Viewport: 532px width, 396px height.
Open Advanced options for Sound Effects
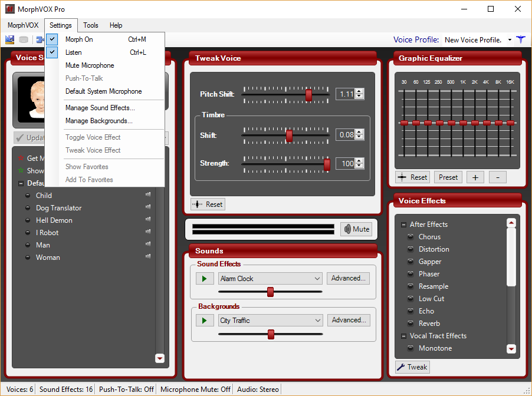click(348, 278)
